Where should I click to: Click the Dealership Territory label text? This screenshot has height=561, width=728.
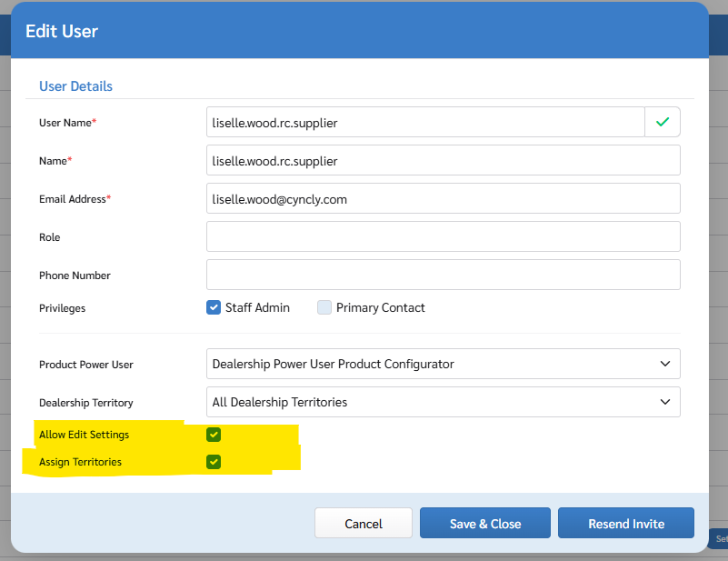85,403
